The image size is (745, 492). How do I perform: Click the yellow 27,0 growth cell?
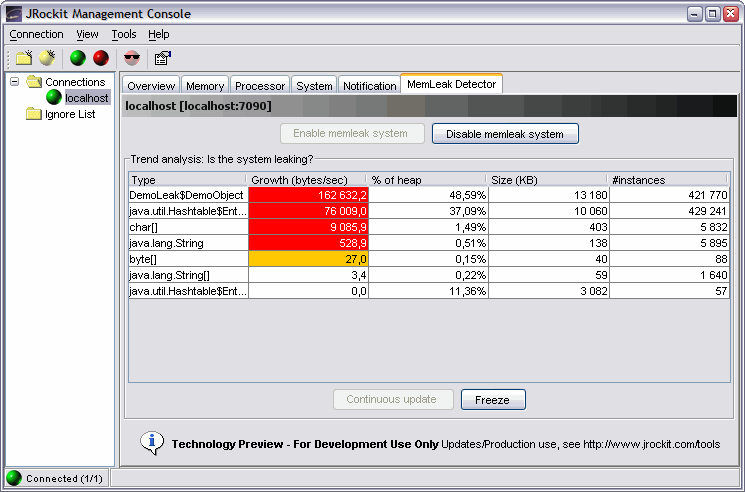pyautogui.click(x=308, y=259)
